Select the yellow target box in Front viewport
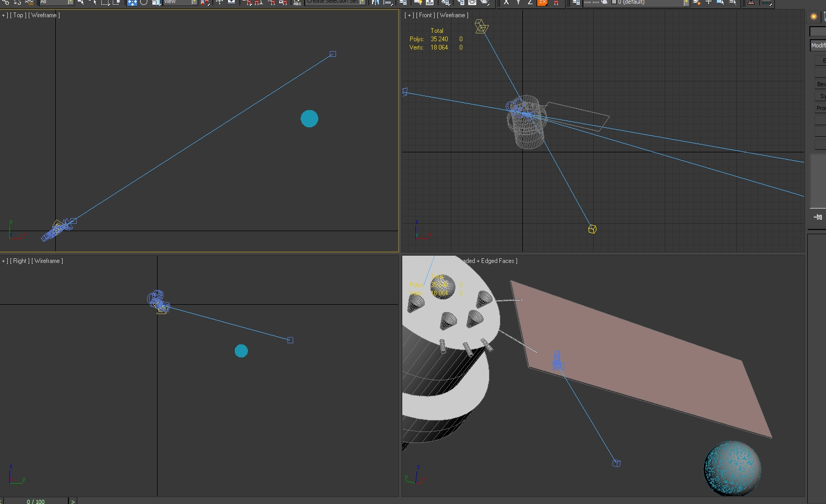The image size is (826, 504). pyautogui.click(x=592, y=229)
